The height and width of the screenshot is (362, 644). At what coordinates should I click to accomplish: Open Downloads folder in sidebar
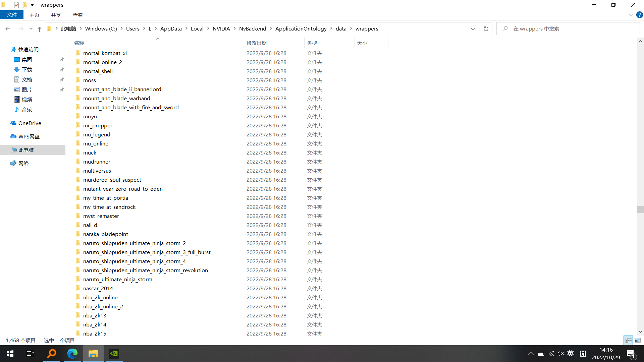pos(23,69)
